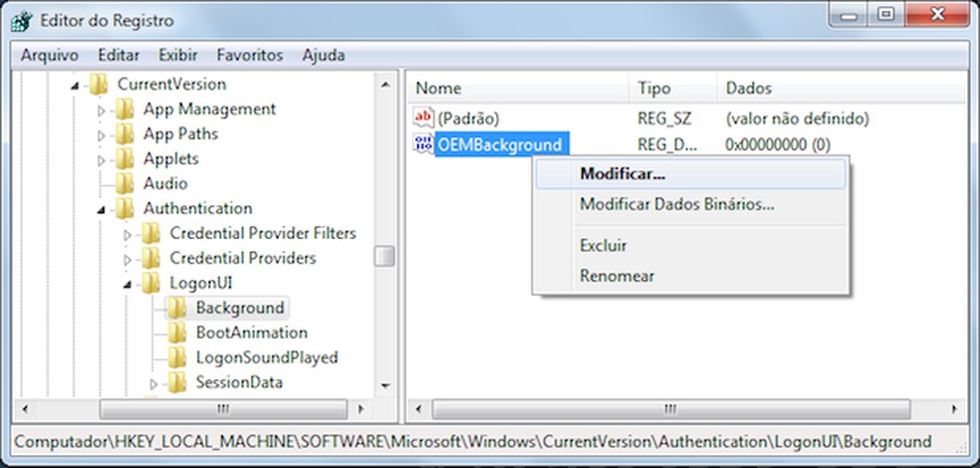The height and width of the screenshot is (468, 980).
Task: Collapse the Authentication node
Action: pos(102,210)
